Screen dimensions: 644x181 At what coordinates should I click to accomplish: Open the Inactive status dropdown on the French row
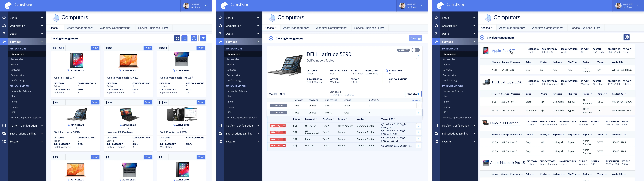point(284,139)
